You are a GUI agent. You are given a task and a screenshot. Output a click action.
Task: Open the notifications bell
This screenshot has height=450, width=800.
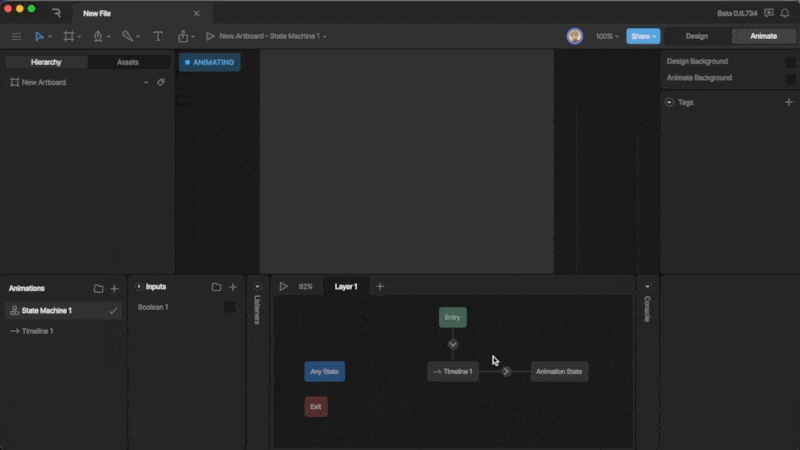click(785, 13)
